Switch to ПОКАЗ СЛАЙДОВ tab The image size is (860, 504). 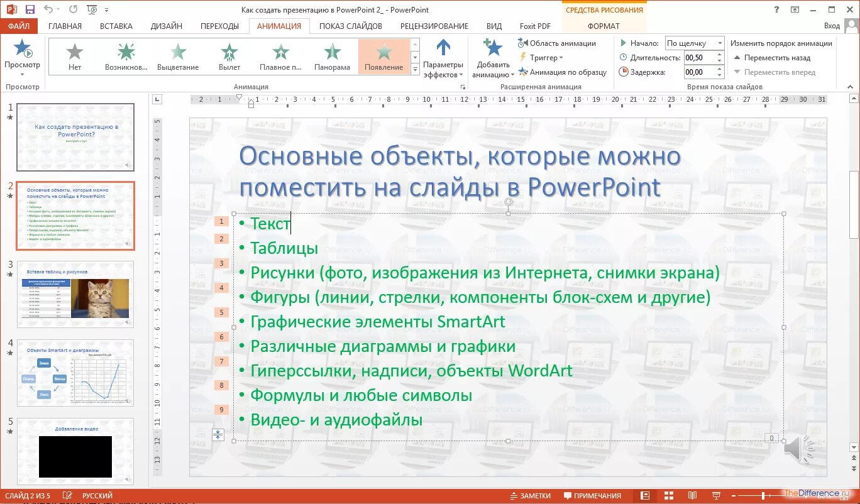click(x=350, y=26)
